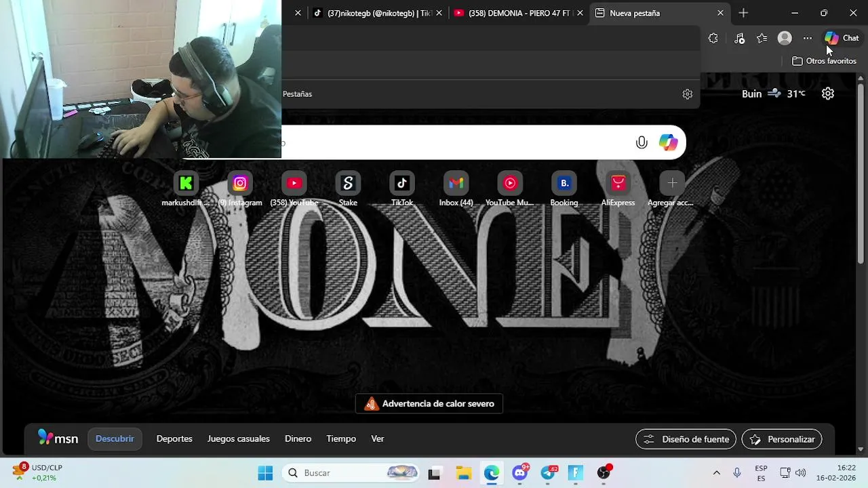This screenshot has width=868, height=488.
Task: Select the Ver feed tab
Action: pos(378,439)
